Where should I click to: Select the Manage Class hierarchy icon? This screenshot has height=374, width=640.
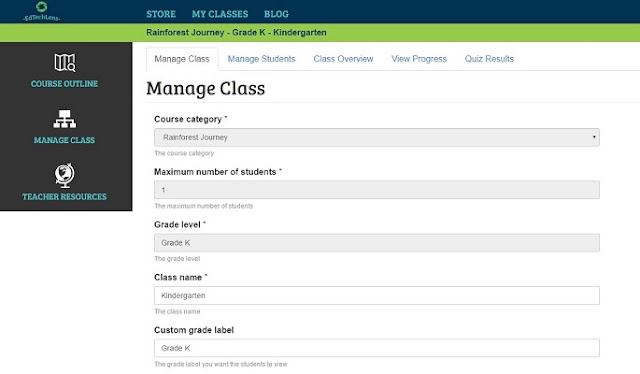pyautogui.click(x=64, y=119)
